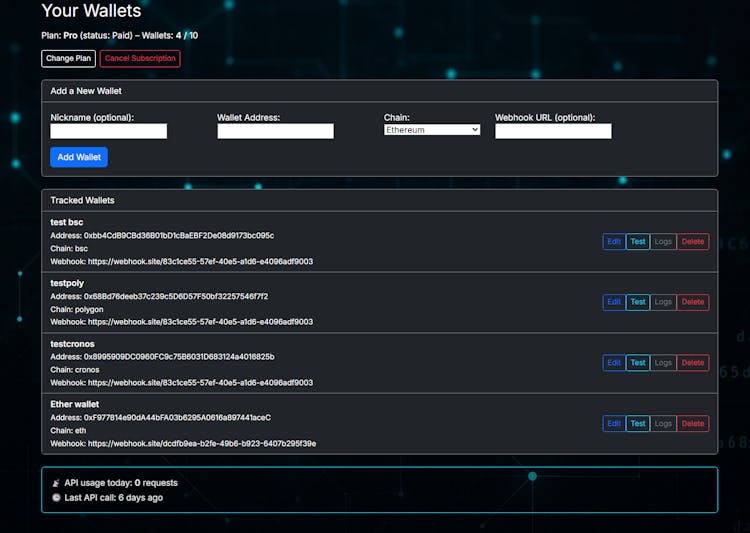Click the 'Chain: polygon' text
The width and height of the screenshot is (750, 533).
click(x=77, y=309)
